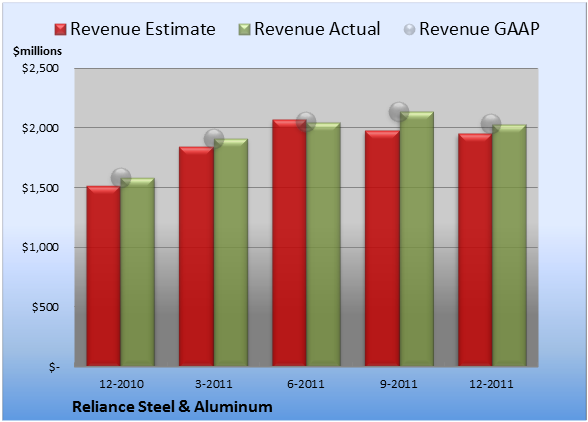Select the "Revenue Estimate" legend label
Viewport: 588px width, 422px height.
coord(143,29)
